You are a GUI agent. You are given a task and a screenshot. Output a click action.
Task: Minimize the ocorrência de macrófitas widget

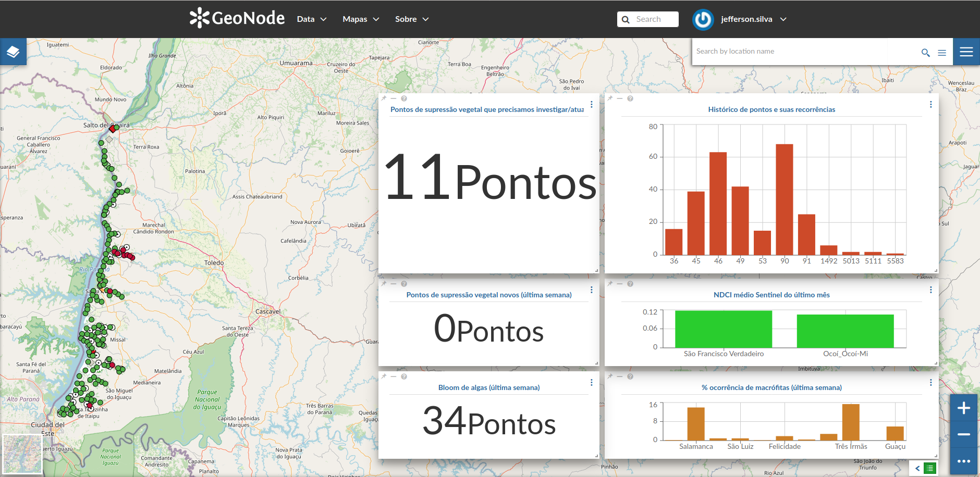point(620,376)
